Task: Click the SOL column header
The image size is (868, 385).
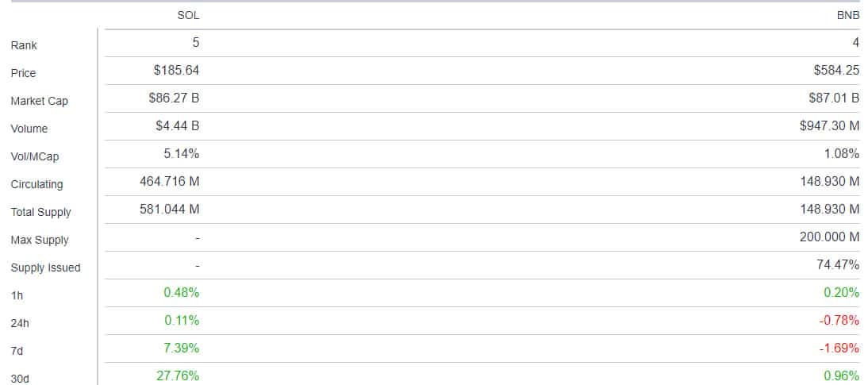Action: click(188, 16)
